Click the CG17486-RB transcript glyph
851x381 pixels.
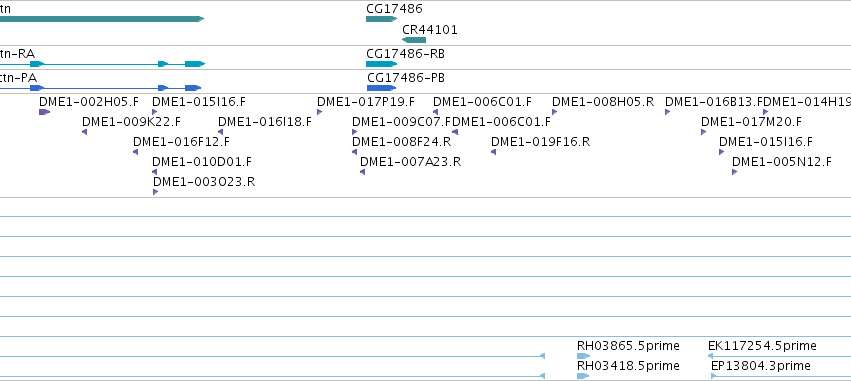(382, 64)
